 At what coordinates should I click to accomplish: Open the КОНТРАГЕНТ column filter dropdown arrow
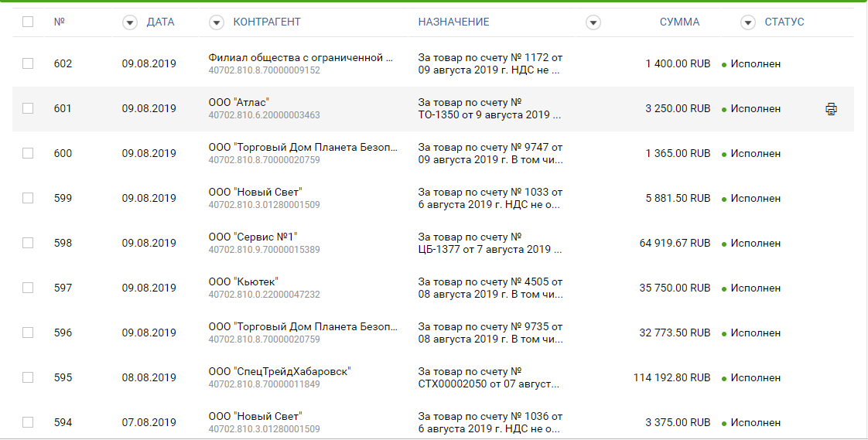tap(217, 22)
